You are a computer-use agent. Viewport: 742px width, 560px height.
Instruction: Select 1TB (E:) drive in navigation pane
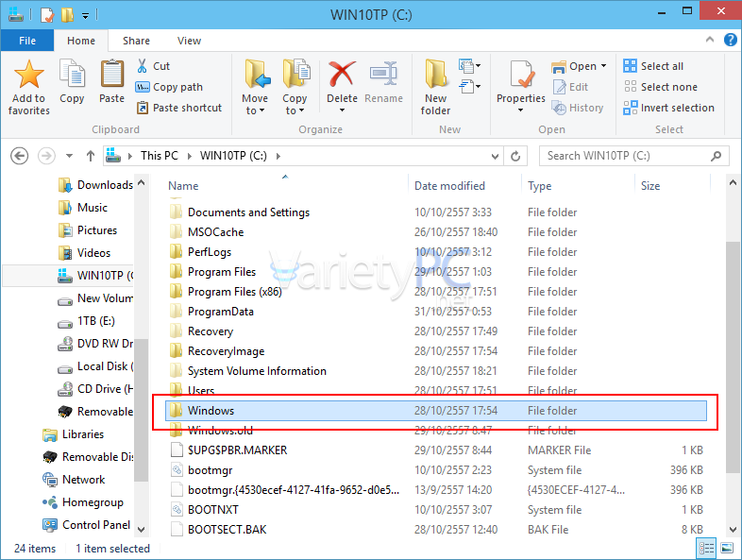(x=87, y=321)
